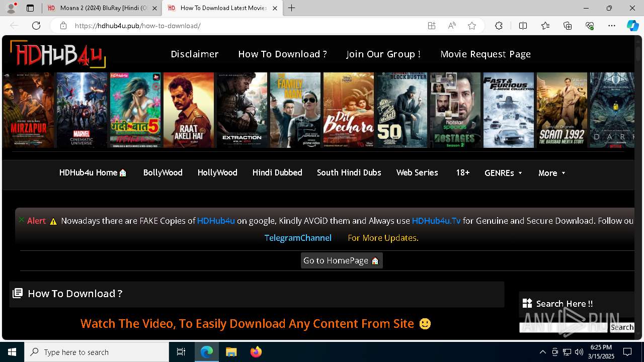Open Raat Akeli Hai poster
644x362 pixels.
tap(189, 110)
